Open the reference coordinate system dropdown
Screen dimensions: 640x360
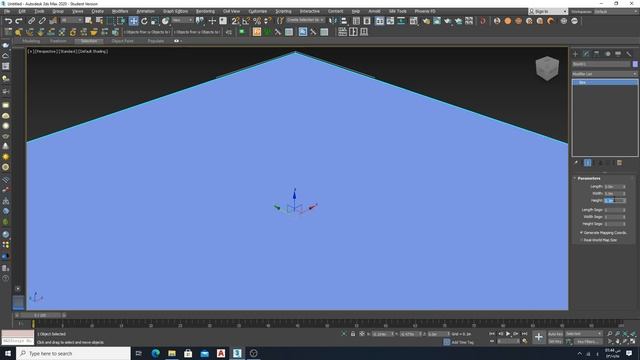coord(182,20)
